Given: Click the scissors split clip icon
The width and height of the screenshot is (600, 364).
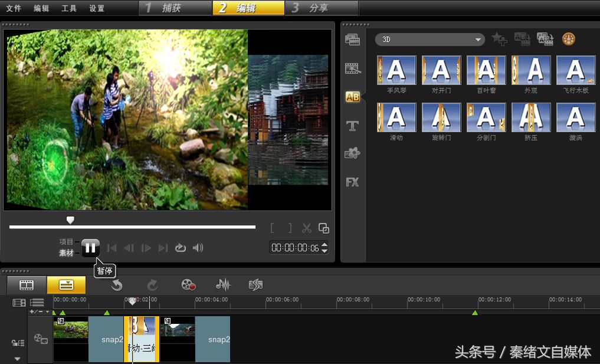Looking at the screenshot, I should click(307, 228).
